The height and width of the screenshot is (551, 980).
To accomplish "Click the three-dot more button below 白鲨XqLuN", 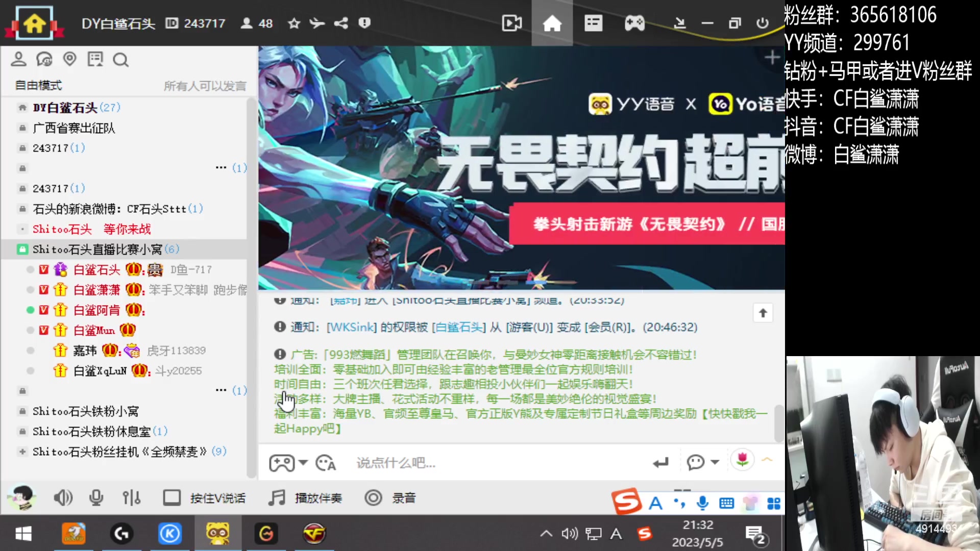I will (x=221, y=390).
